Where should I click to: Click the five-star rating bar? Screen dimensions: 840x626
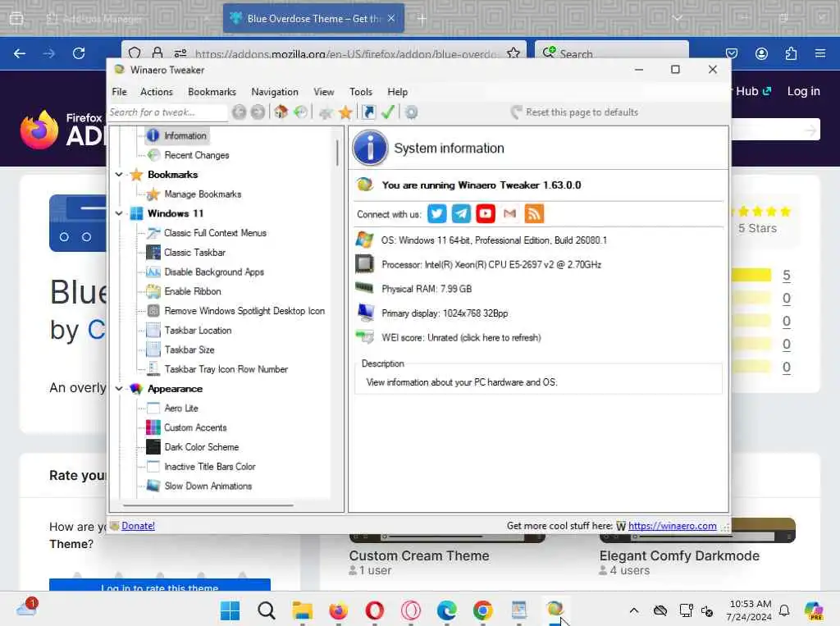point(751,275)
